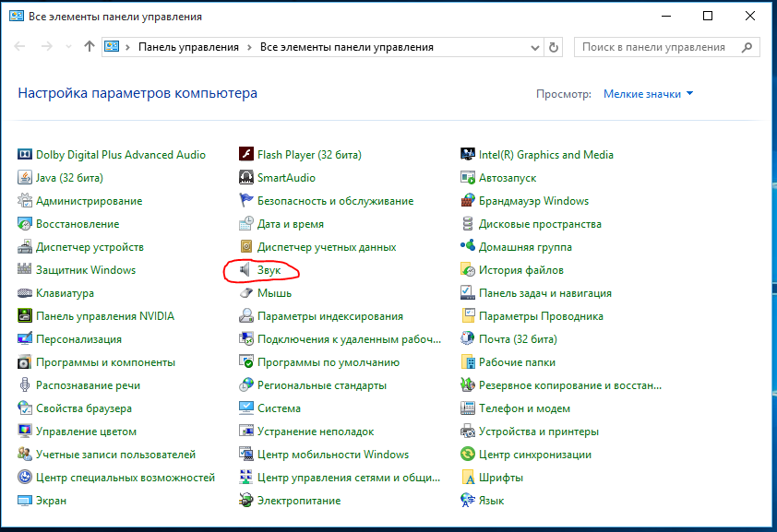Screen dimensions: 777x532
Task: Click the Центр синхронизации green icon
Action: 468,454
